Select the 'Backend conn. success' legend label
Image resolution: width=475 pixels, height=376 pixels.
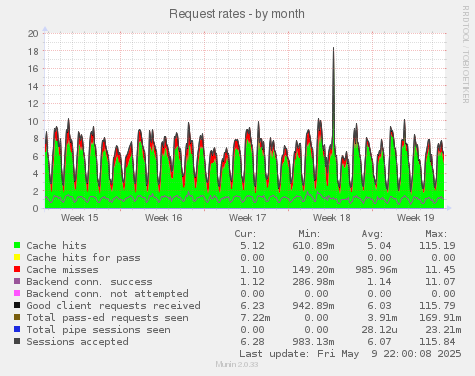[89, 282]
